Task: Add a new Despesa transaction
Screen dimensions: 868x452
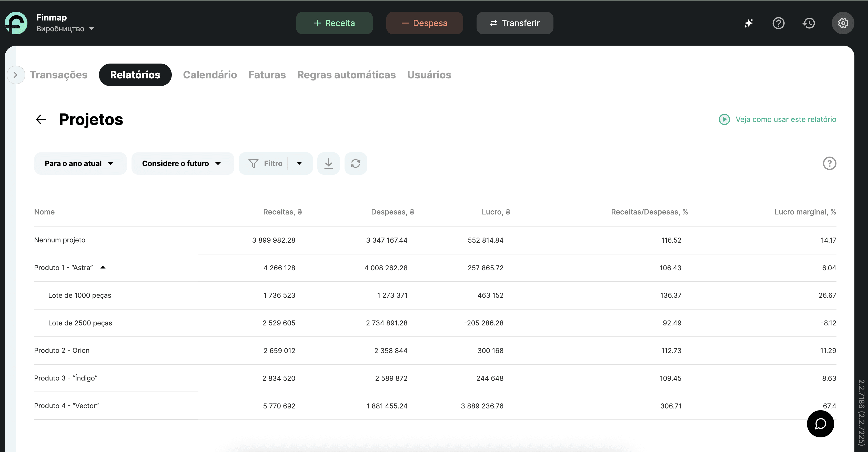Action: tap(424, 23)
